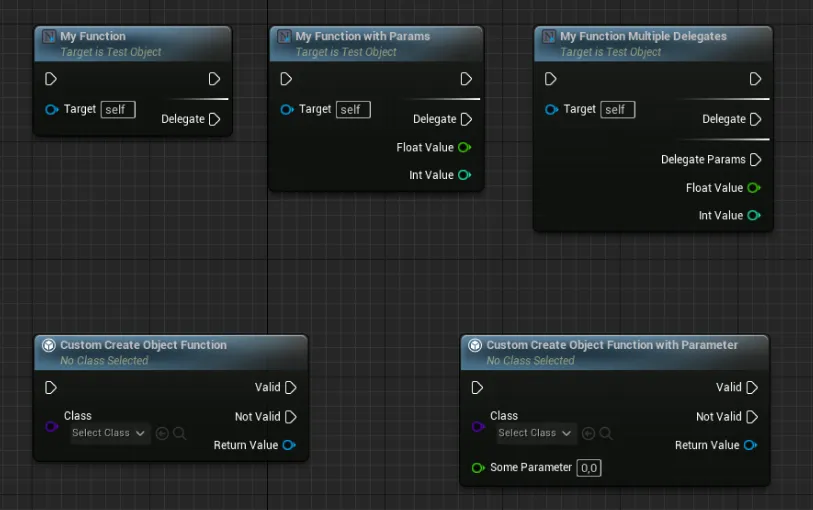Click browse magnifier icon on Function with Parameter node
Image resolution: width=813 pixels, height=510 pixels.
pos(606,433)
